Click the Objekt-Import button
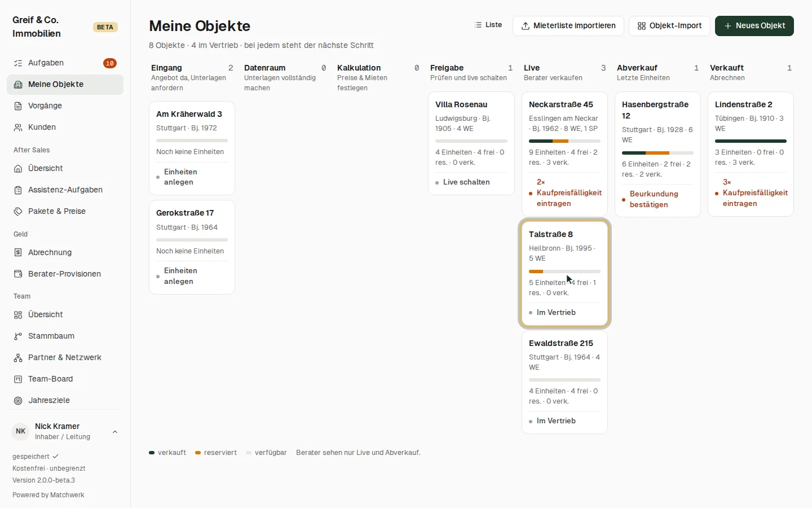812x508 pixels. click(669, 26)
